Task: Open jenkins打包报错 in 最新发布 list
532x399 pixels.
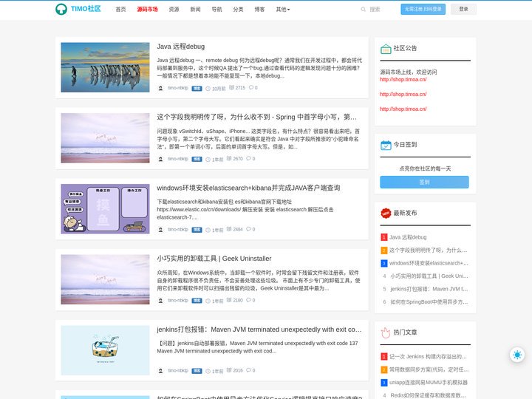Action: coord(429,289)
